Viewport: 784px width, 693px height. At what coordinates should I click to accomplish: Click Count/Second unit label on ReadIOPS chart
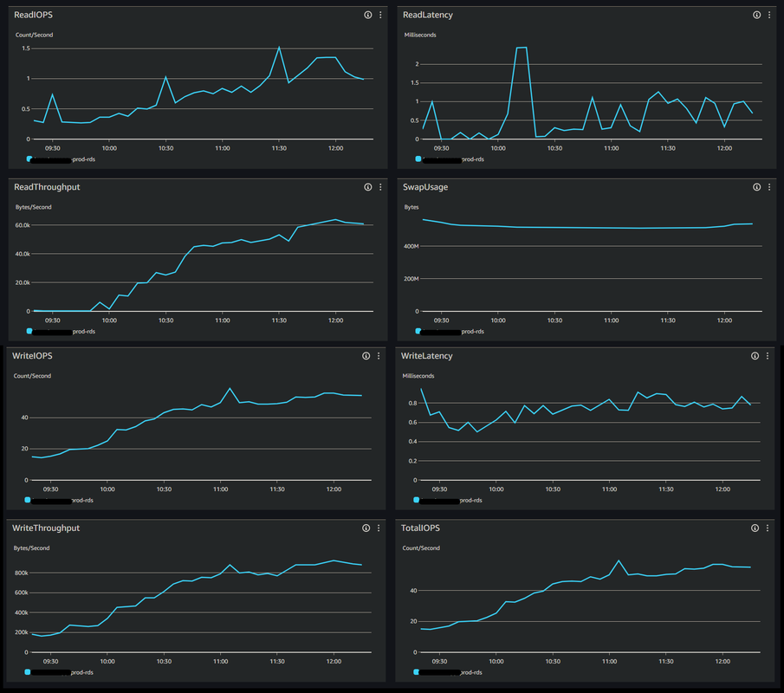coord(34,35)
